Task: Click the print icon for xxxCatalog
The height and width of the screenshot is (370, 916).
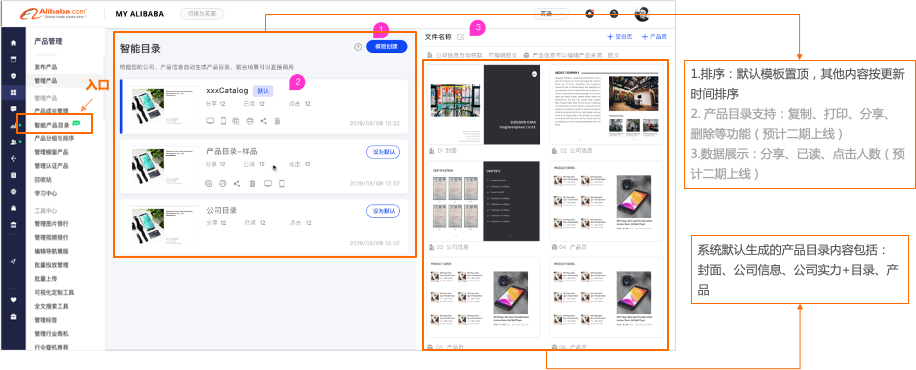Action: coord(250,121)
